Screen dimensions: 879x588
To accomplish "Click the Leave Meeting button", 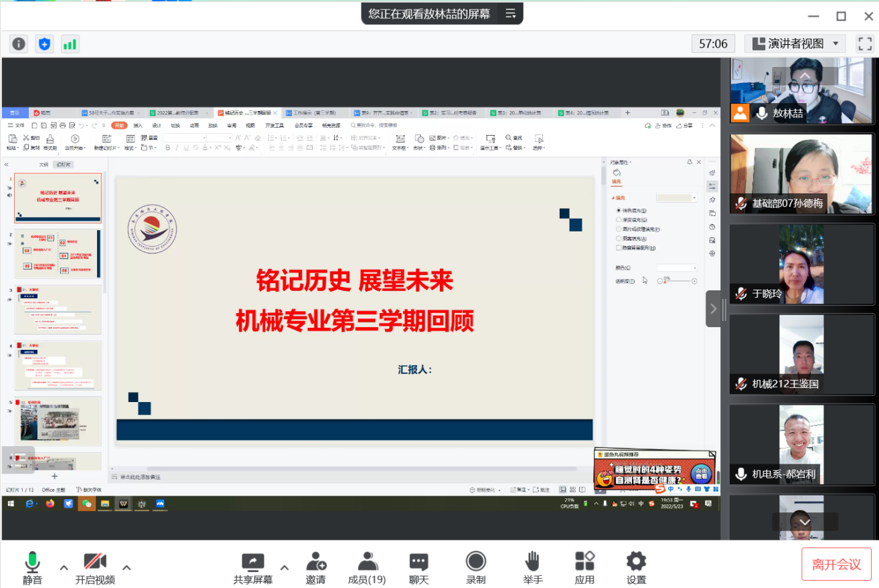I will (x=836, y=565).
